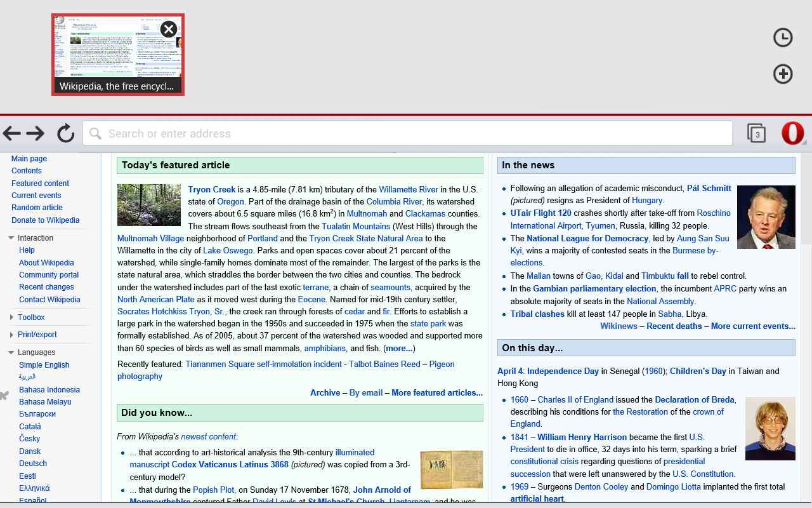
Task: Open artificial heart link
Action: click(x=537, y=499)
